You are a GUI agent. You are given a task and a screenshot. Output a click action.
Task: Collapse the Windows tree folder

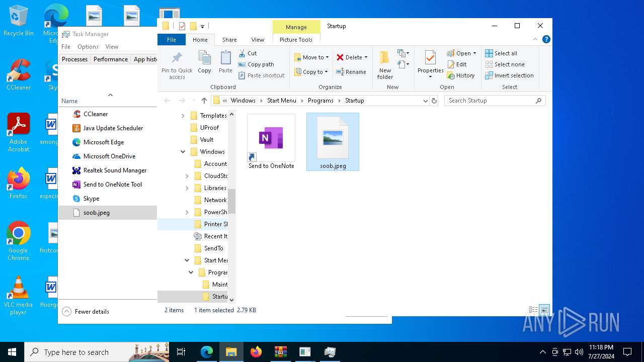pos(183,152)
